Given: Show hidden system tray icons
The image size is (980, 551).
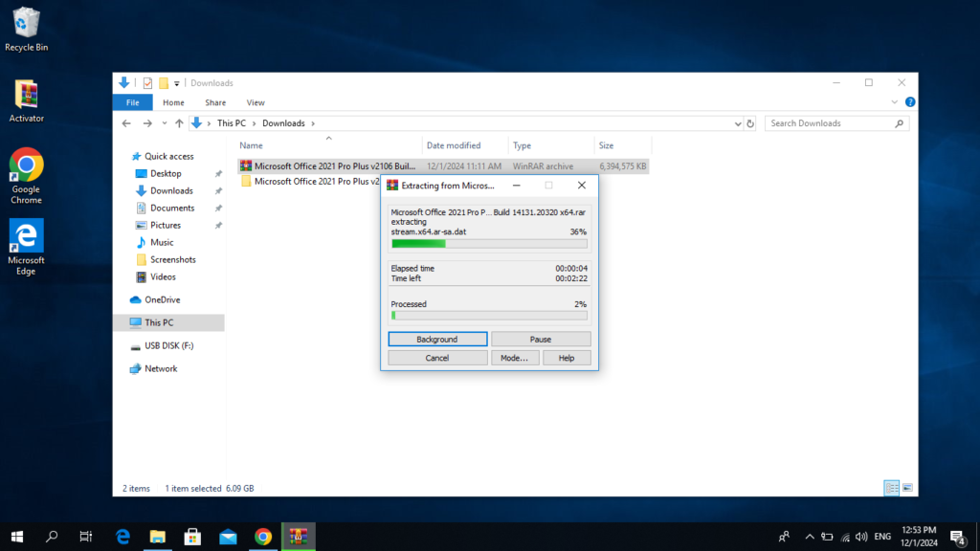Looking at the screenshot, I should [x=810, y=537].
